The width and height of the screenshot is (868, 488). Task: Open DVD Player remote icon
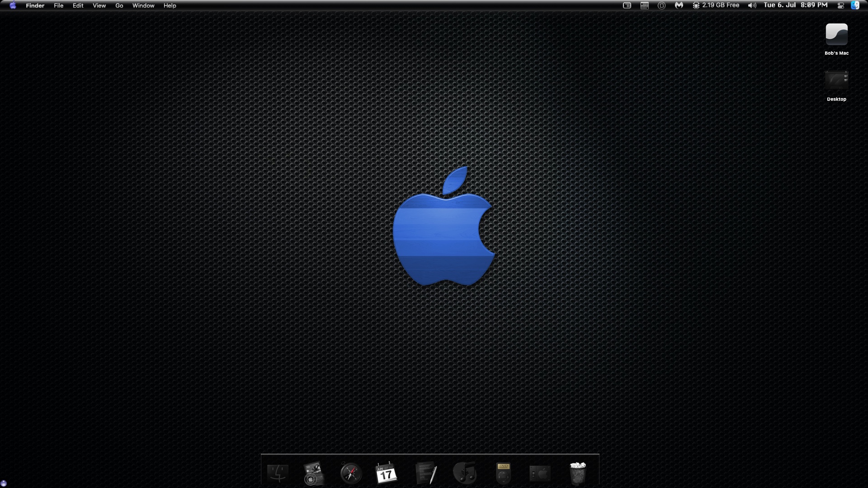coord(503,473)
